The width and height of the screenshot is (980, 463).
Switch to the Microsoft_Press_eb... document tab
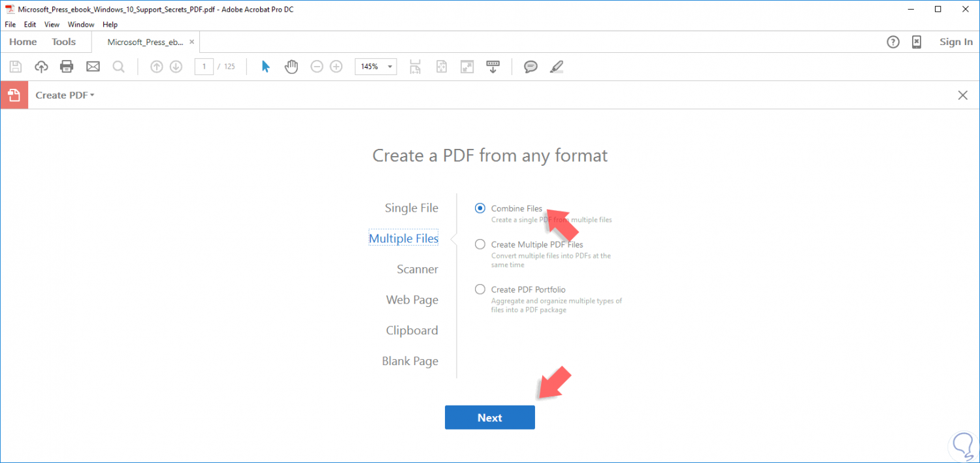click(x=145, y=42)
